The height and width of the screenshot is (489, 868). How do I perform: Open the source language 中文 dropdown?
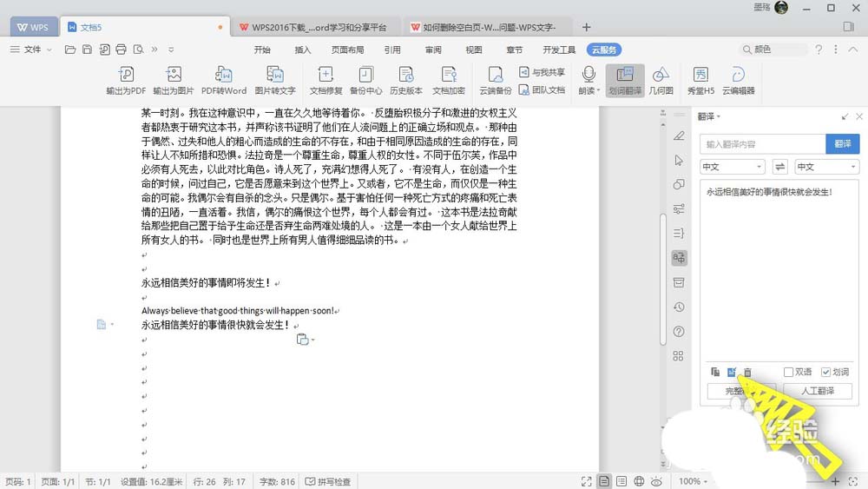coord(733,167)
